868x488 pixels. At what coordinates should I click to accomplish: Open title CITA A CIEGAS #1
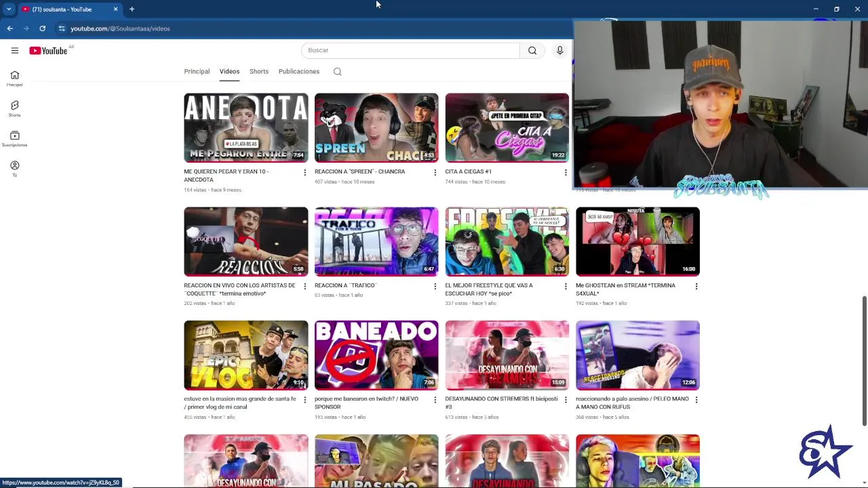pyautogui.click(x=468, y=171)
